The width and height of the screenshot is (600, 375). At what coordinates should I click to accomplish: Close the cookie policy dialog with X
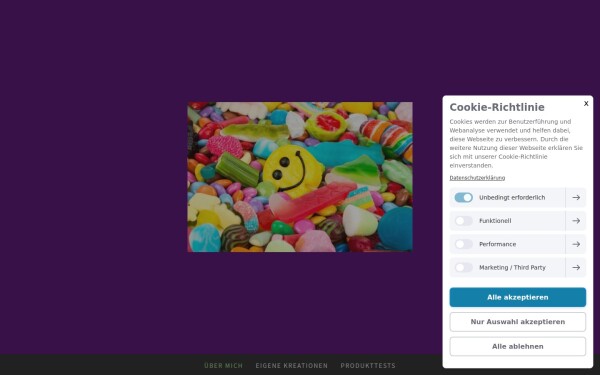click(x=586, y=104)
